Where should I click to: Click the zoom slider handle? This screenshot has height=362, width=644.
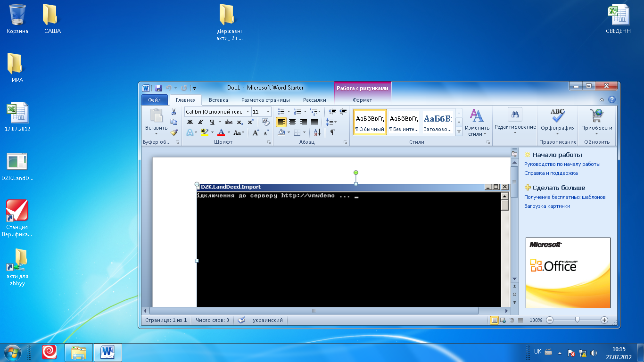pyautogui.click(x=577, y=320)
